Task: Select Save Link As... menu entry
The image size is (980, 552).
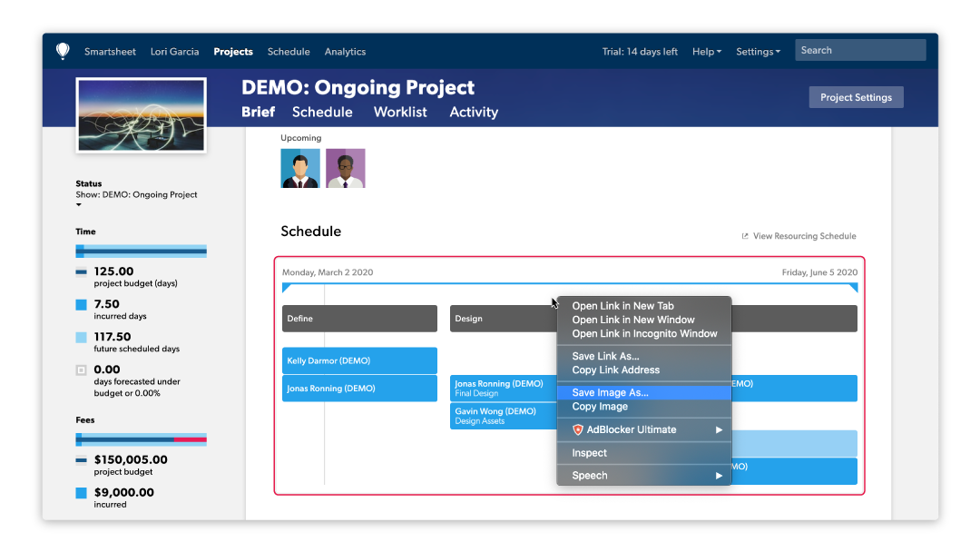Action: (605, 356)
